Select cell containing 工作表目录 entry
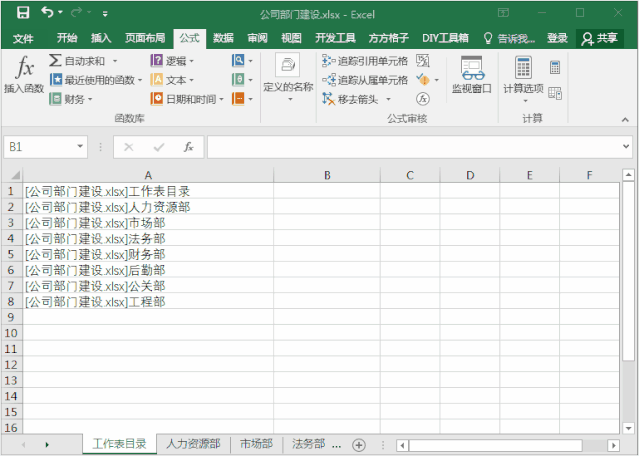The width and height of the screenshot is (639, 456). coord(148,191)
